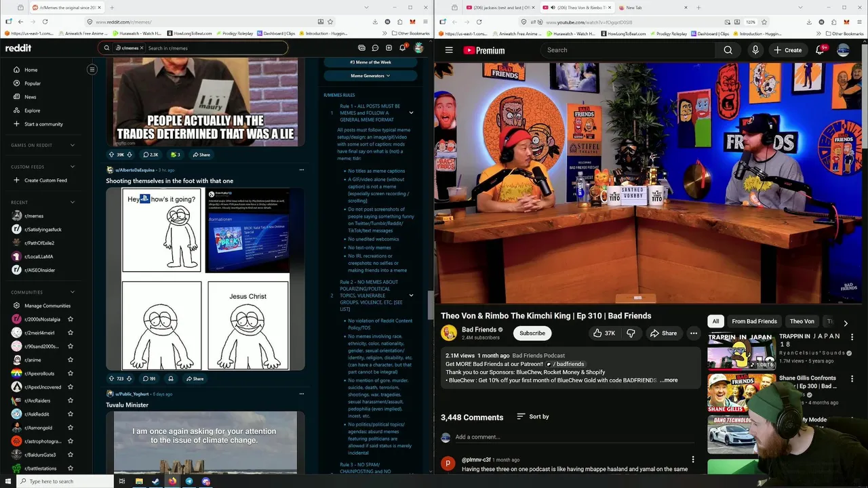Open more actions on YouTube video
The height and width of the screenshot is (488, 868).
[693, 333]
